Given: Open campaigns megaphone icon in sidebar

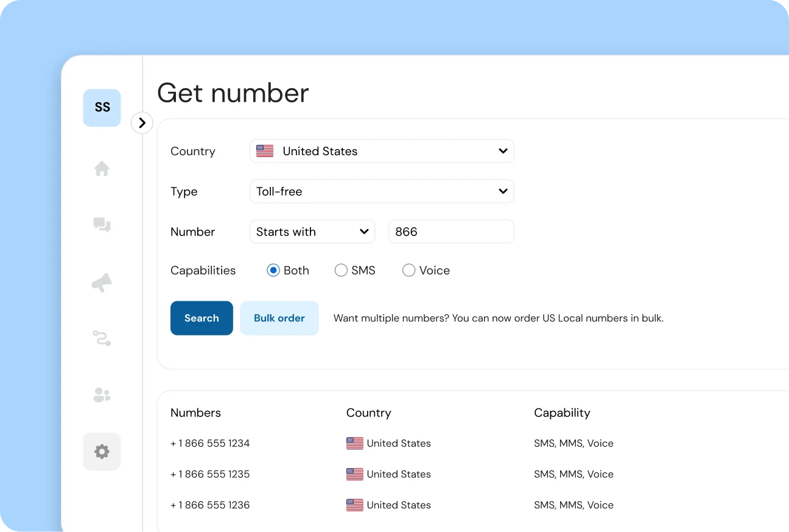Looking at the screenshot, I should point(102,283).
